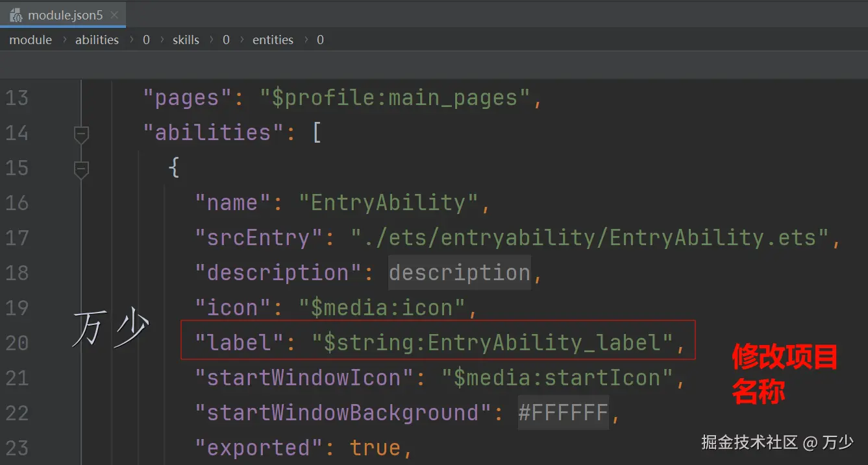Click the "./ets/entryability/EntryAbility.ets" path value
Viewport: 868px width, 465px height.
coord(590,238)
